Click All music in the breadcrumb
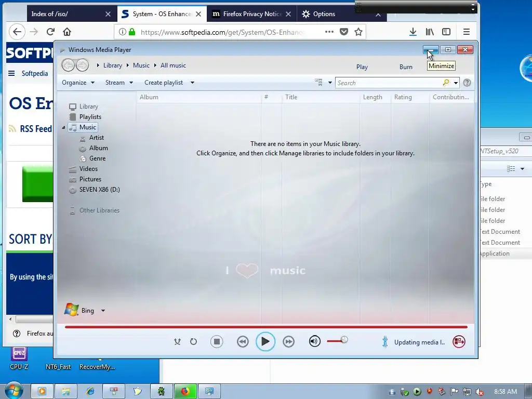Image resolution: width=532 pixels, height=399 pixels. (x=173, y=65)
